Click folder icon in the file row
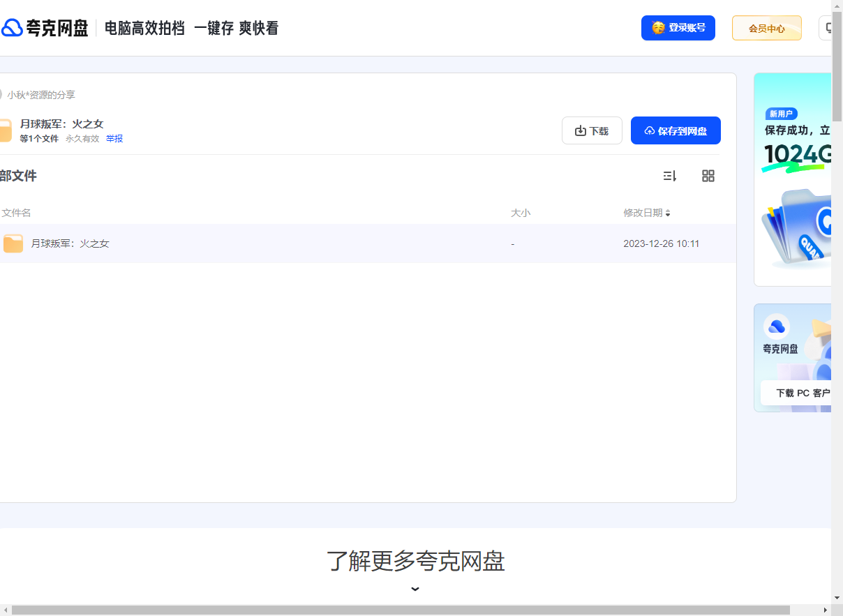843x616 pixels. pos(13,243)
